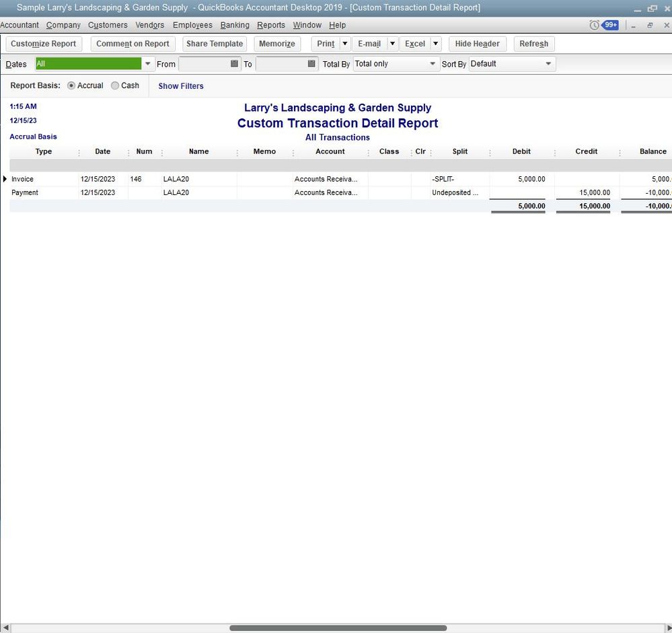Click the Undeposited split cell
This screenshot has width=672, height=633.
point(455,192)
